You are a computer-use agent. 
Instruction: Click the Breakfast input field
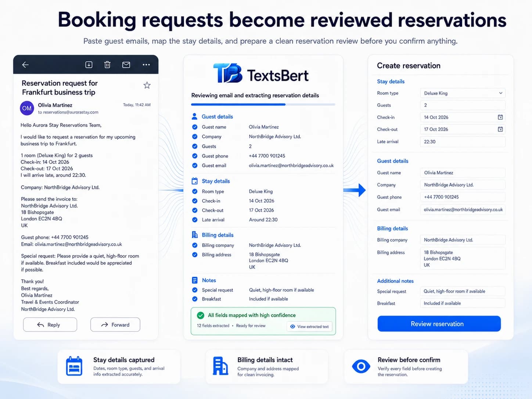[x=463, y=303]
